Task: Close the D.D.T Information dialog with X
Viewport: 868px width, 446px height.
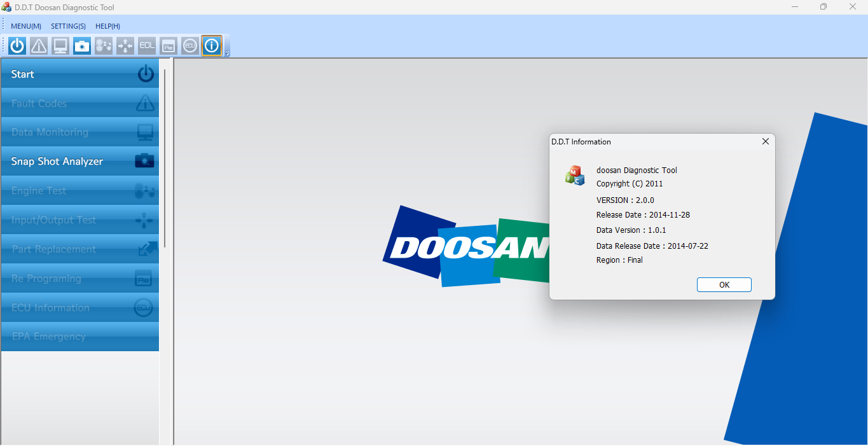Action: point(766,141)
